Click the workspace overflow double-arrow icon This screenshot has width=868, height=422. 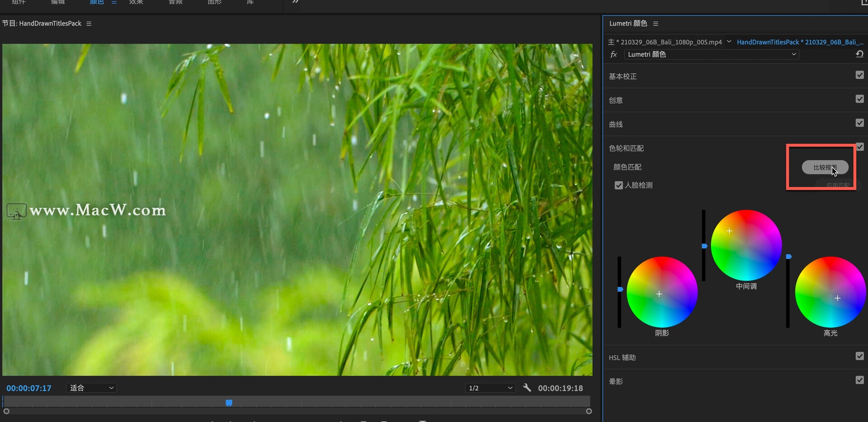[x=295, y=2]
